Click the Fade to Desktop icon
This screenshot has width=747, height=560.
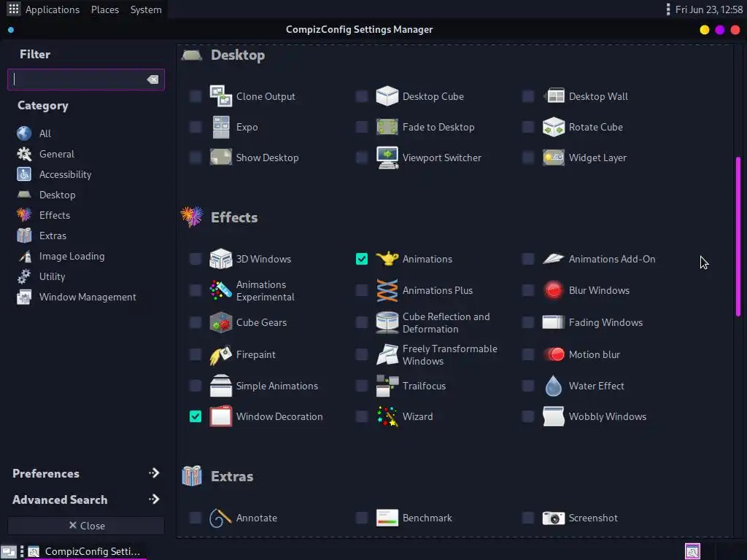(x=387, y=127)
